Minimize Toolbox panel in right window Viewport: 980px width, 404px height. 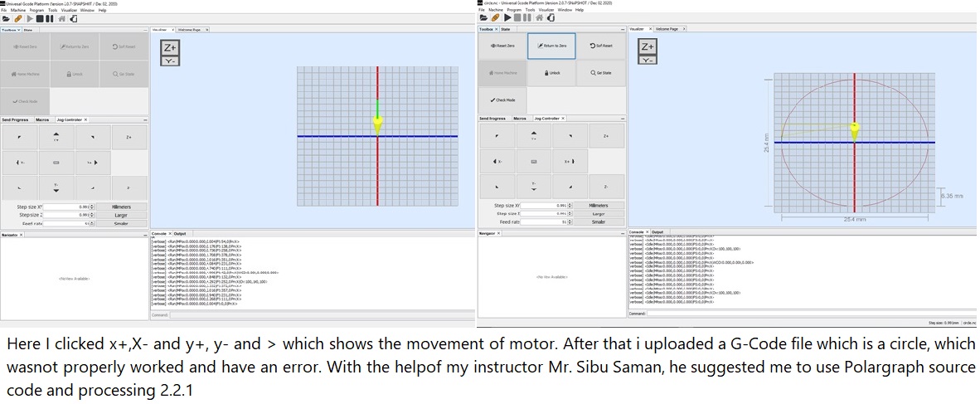coord(623,29)
